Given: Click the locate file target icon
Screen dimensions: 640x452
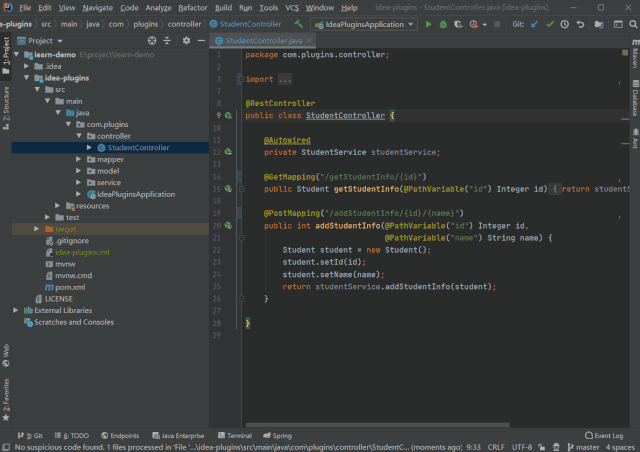Looking at the screenshot, I should tap(152, 41).
